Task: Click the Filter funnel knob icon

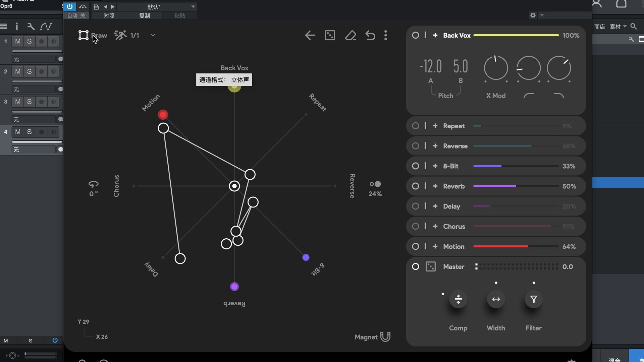Action: [534, 299]
